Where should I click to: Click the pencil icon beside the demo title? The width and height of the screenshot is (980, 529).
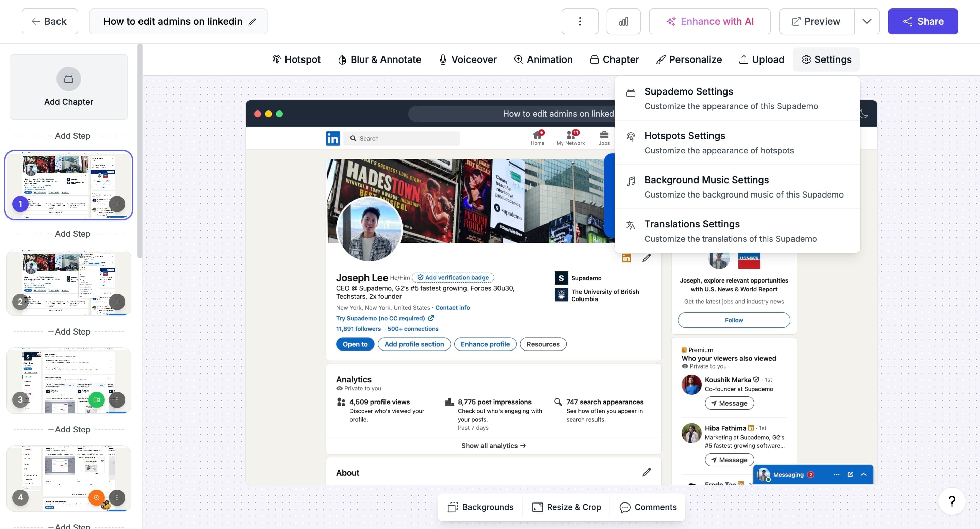[x=252, y=22]
